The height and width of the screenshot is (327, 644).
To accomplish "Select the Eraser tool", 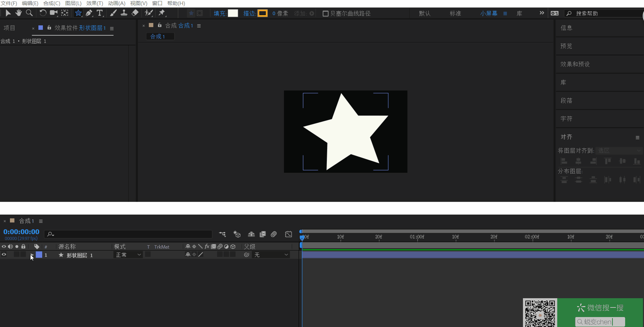I will click(x=135, y=13).
